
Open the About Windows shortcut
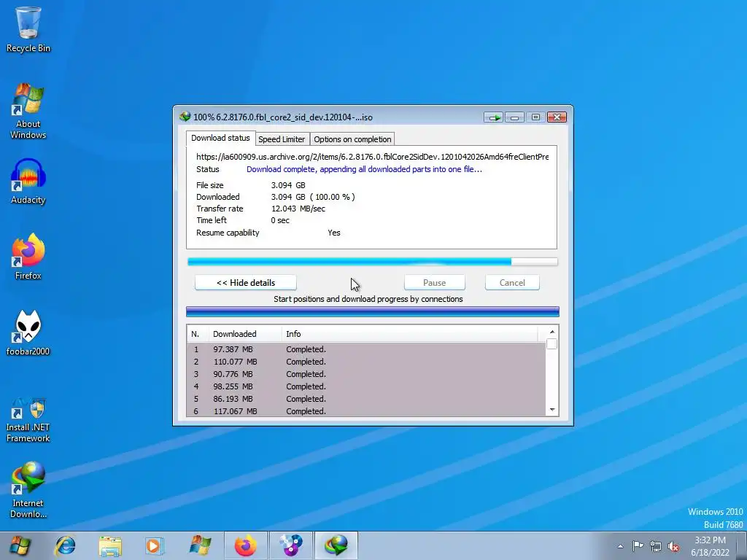pyautogui.click(x=28, y=112)
